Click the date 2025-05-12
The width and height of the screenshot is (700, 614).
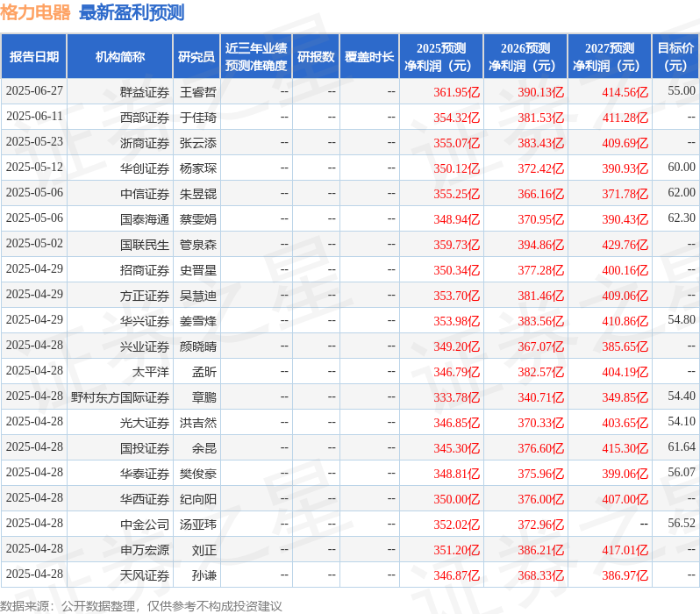click(34, 167)
